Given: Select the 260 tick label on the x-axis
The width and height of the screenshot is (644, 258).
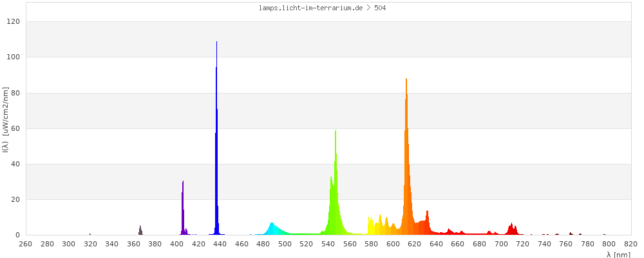Looking at the screenshot, I should pos(25,244).
